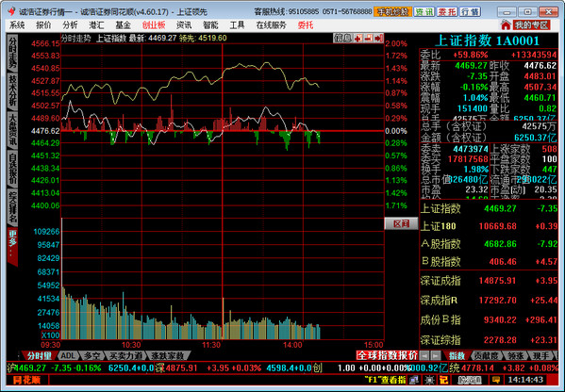
Task: Click the gear-like icon in status bar
Action: tap(429, 380)
